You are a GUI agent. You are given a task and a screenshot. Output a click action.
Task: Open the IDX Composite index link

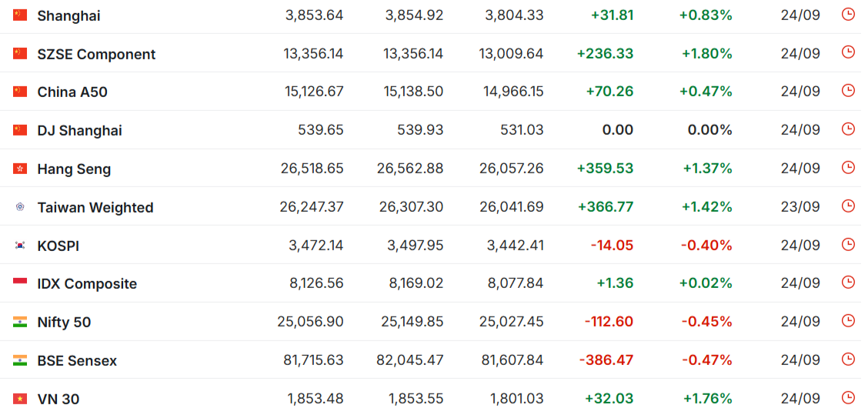pyautogui.click(x=87, y=284)
